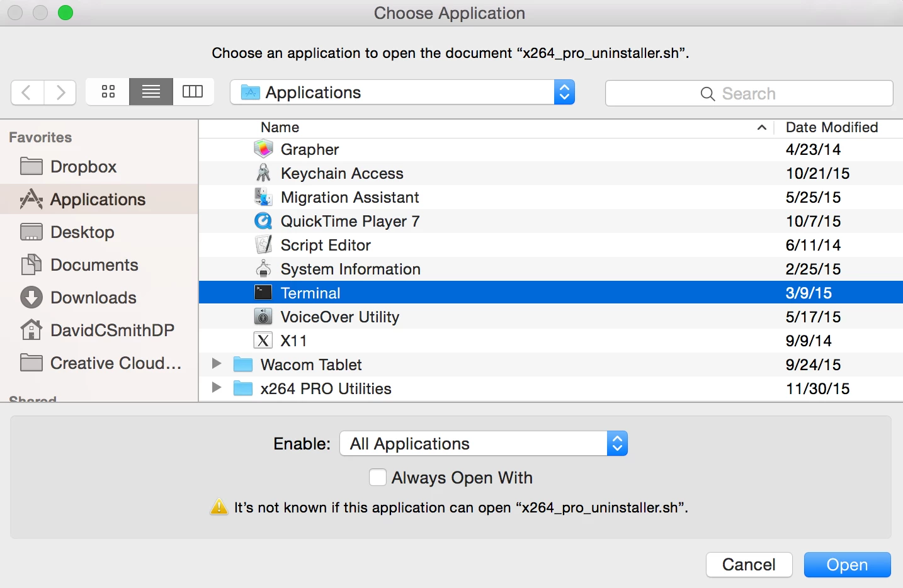The height and width of the screenshot is (588, 903).
Task: Open the Applications location popup menu
Action: click(402, 93)
